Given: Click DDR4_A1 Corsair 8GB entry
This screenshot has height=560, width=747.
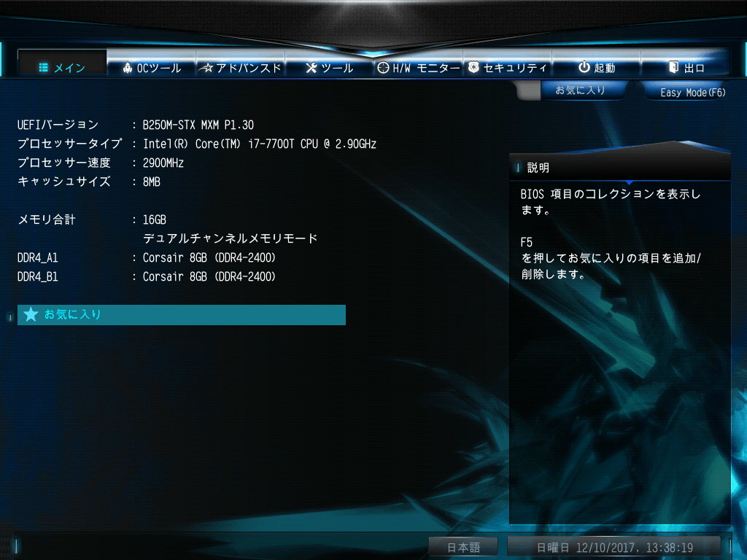Looking at the screenshot, I should 209,257.
